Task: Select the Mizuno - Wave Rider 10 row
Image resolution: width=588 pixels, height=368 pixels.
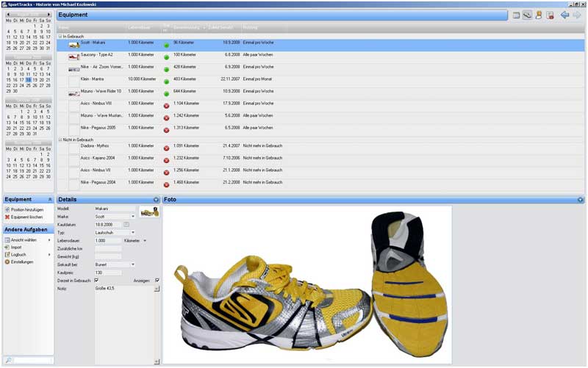Action: tap(320, 94)
